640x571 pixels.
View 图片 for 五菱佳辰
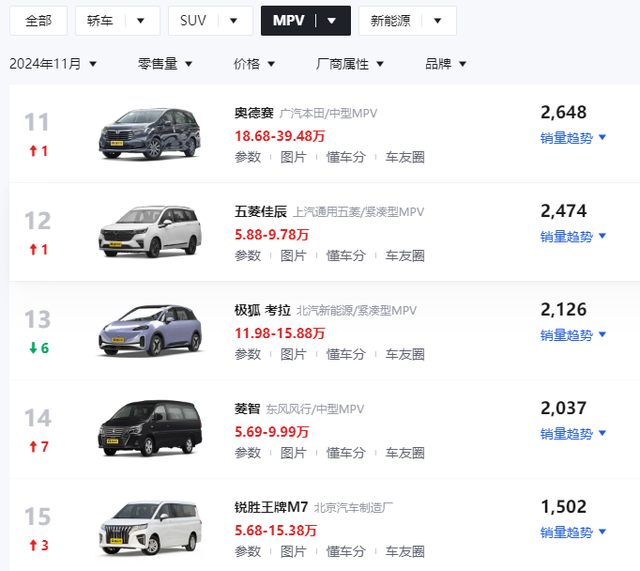pyautogui.click(x=293, y=256)
